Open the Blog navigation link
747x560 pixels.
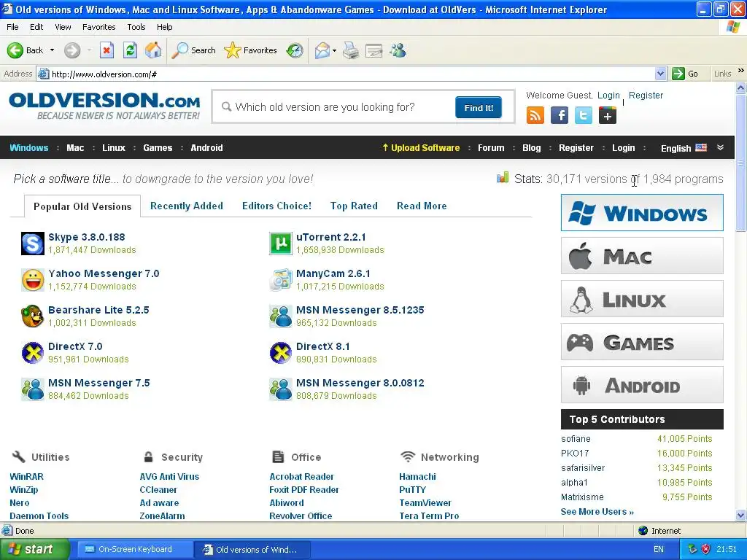531,147
